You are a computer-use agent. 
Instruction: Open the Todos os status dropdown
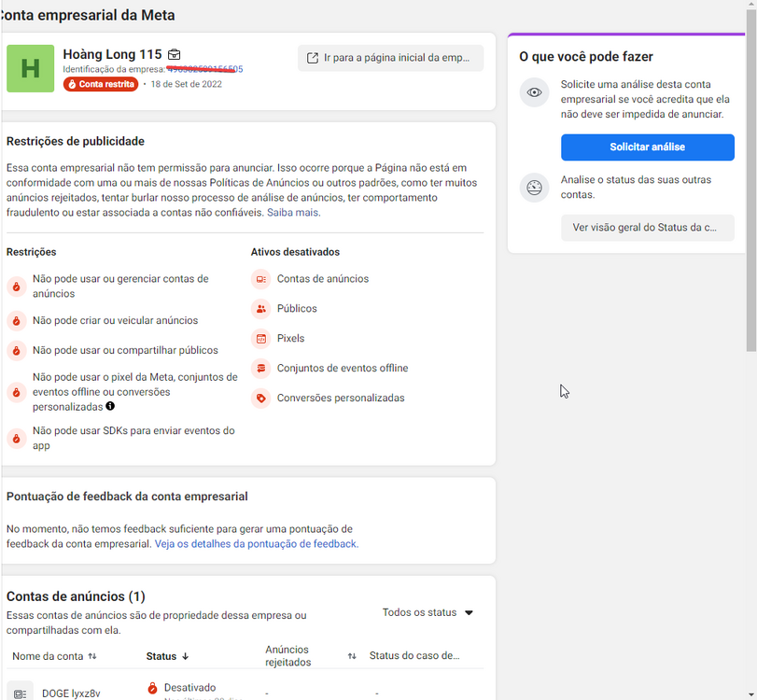click(428, 612)
